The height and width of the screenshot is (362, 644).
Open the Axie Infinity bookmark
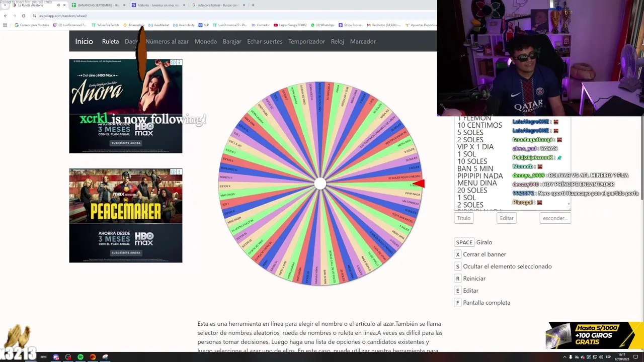point(184,25)
